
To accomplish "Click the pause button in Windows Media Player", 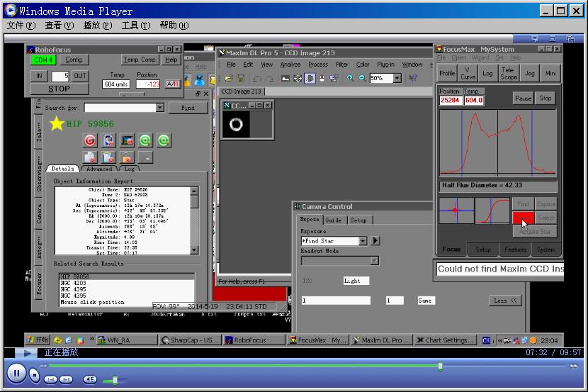I will [16, 374].
